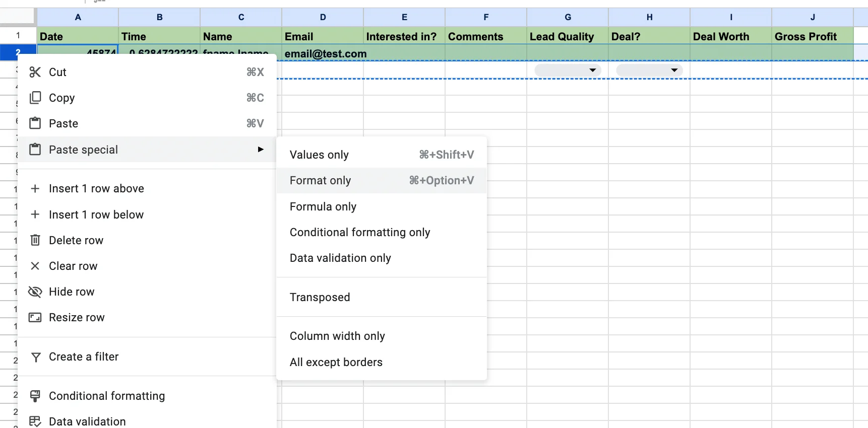Paste All except borders

pos(382,362)
